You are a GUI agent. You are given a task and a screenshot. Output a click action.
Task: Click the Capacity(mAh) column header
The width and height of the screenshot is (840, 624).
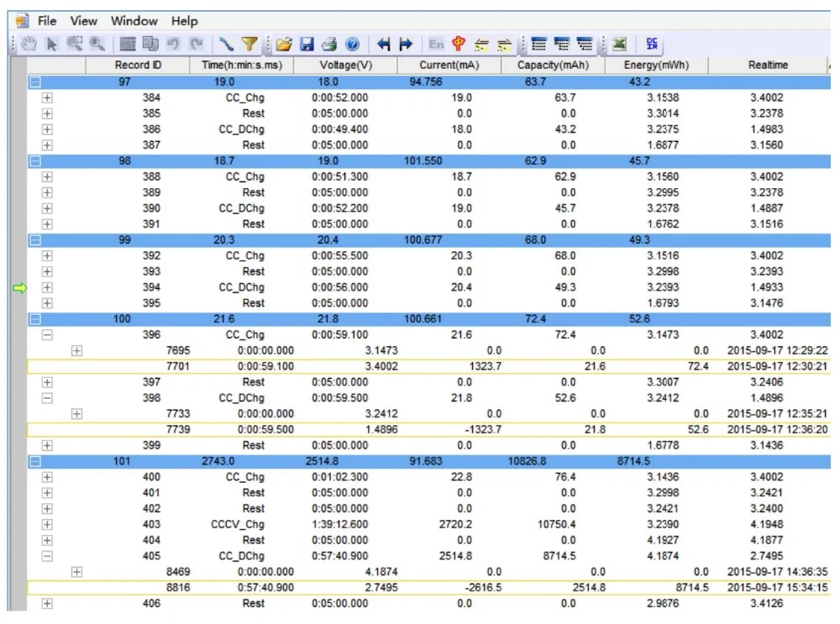[553, 65]
